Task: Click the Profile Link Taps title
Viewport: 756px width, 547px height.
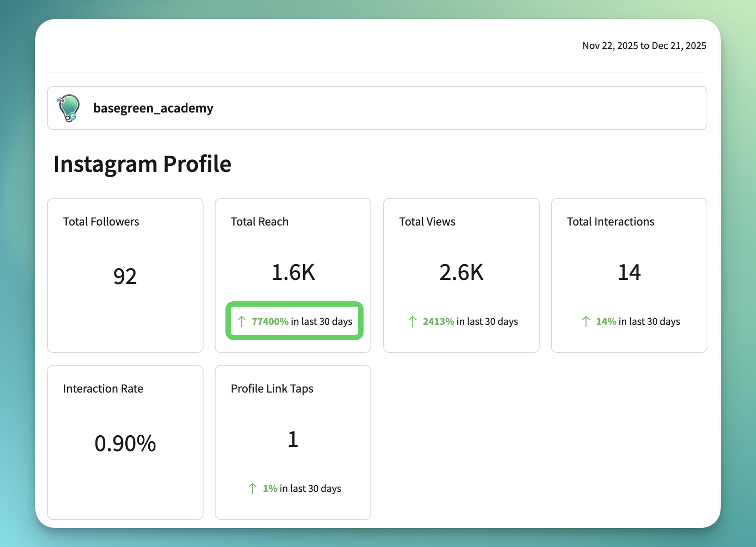Action: click(x=272, y=388)
